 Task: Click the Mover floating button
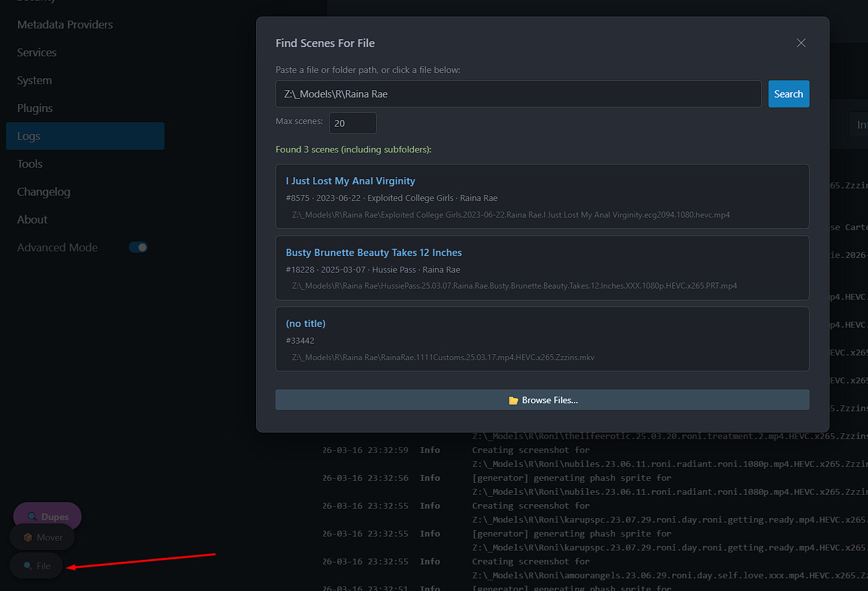(42, 537)
